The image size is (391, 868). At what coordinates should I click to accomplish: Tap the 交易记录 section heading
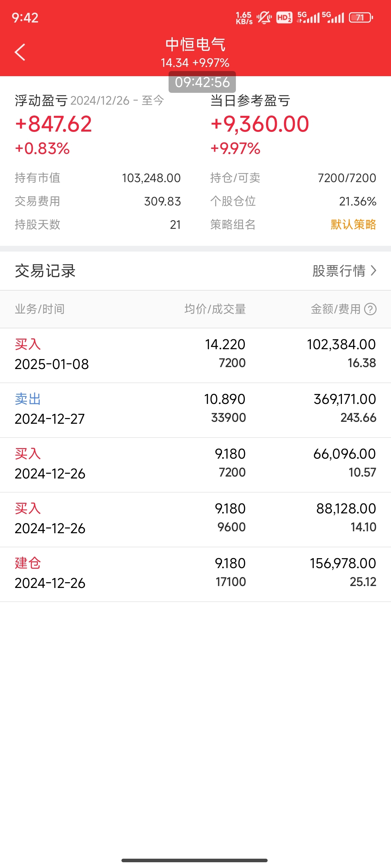click(x=45, y=271)
